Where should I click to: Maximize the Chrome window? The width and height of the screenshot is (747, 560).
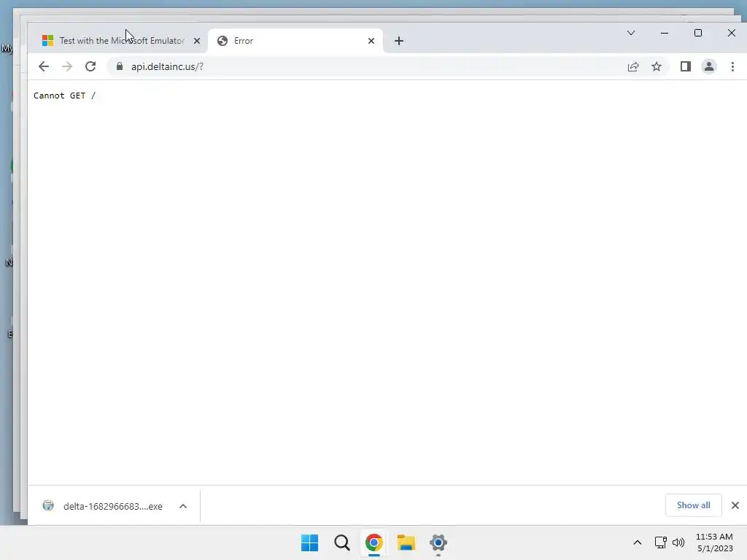[698, 33]
